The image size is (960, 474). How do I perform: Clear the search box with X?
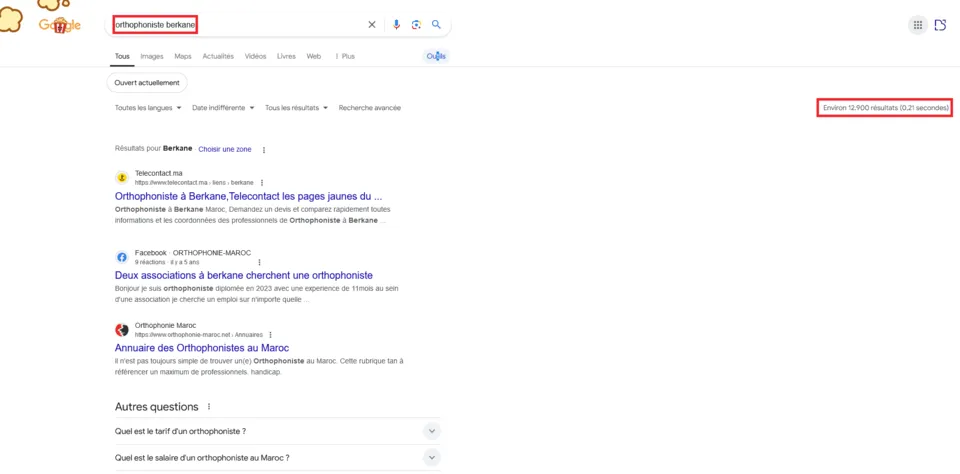[372, 24]
